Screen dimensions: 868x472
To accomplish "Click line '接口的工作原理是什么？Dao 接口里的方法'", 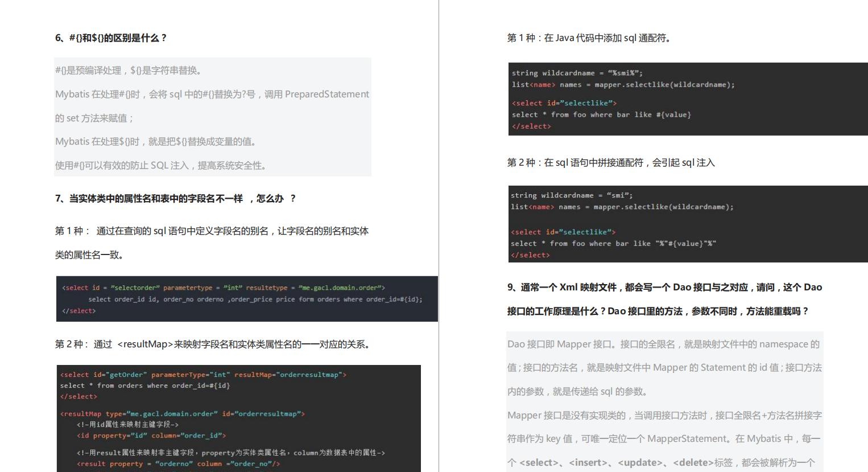I will pyautogui.click(x=658, y=311).
